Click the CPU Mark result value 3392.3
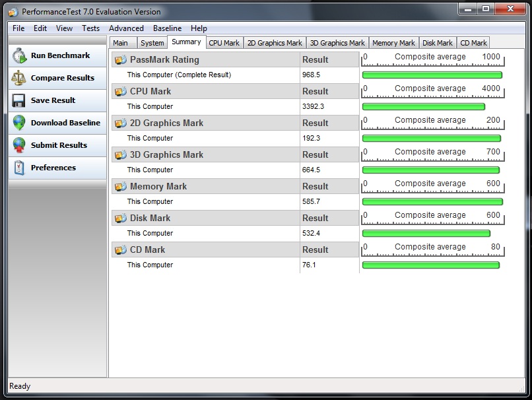The image size is (532, 400). click(313, 106)
